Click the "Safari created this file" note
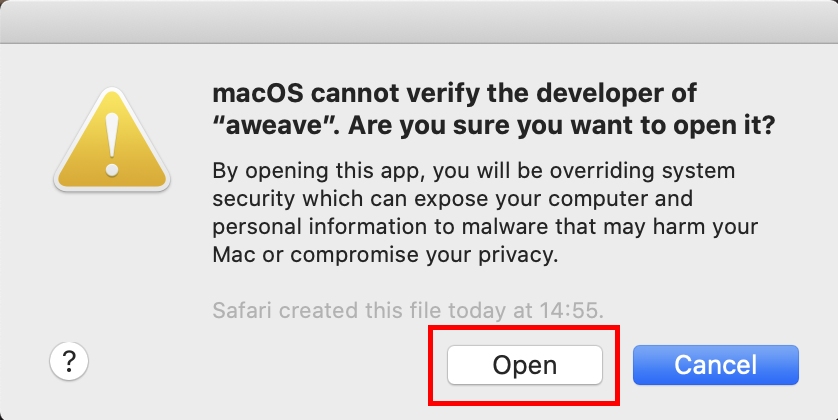The height and width of the screenshot is (420, 838). [408, 310]
